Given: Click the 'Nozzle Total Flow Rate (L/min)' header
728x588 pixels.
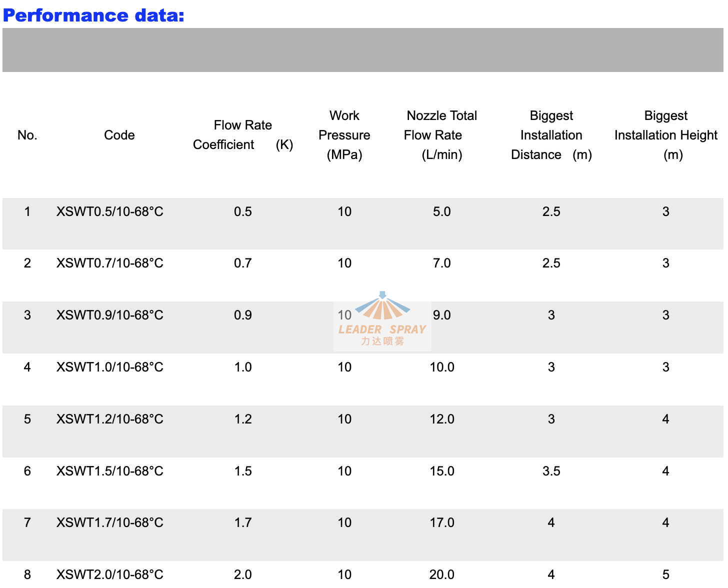Looking at the screenshot, I should tap(441, 135).
